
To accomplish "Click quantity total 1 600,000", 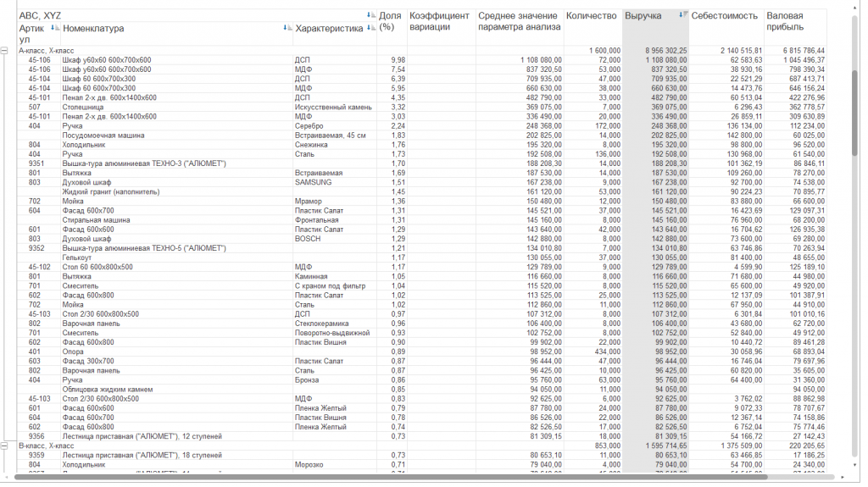I will pos(604,50).
